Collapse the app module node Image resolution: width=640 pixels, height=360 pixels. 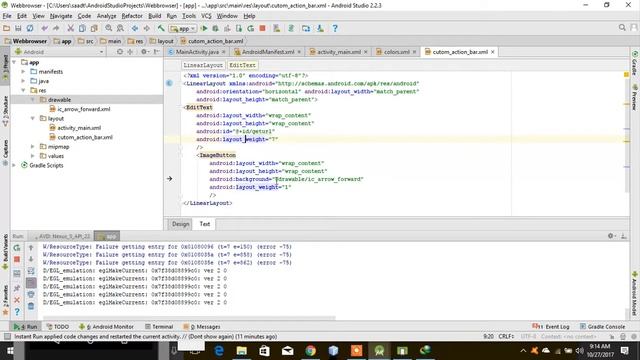(15, 62)
